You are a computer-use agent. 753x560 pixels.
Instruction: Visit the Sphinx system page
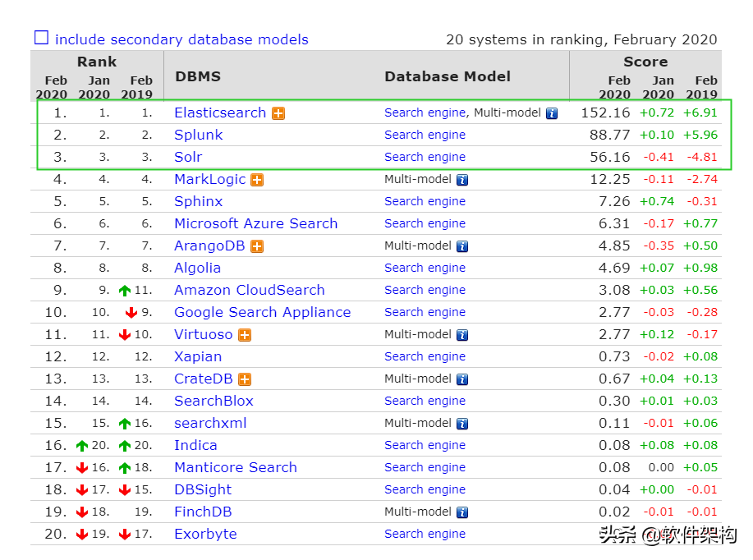(199, 201)
